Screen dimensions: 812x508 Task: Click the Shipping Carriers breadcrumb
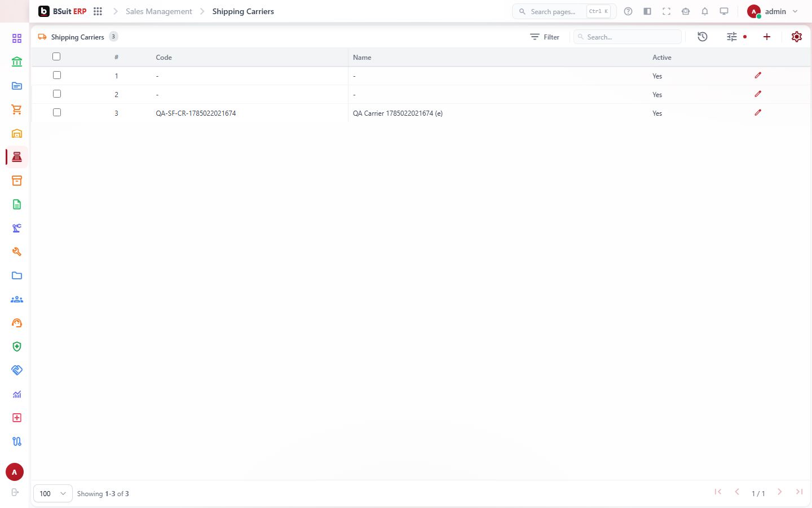pos(243,11)
